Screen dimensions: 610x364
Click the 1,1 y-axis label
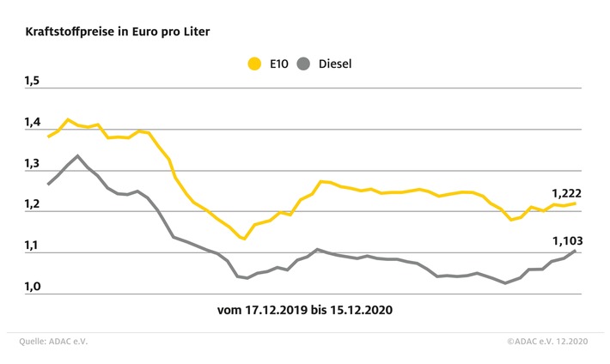[32, 246]
